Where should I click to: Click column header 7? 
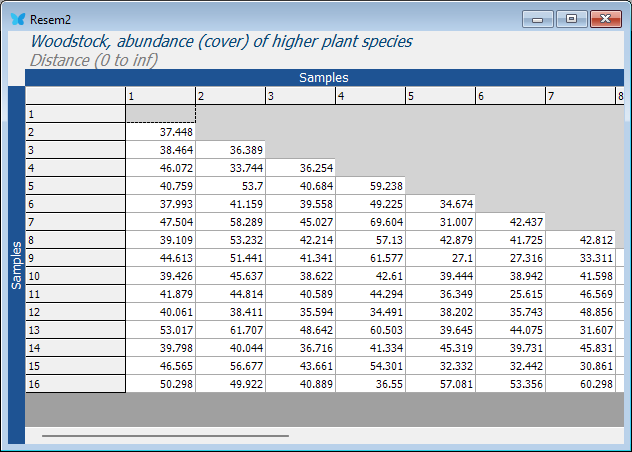coord(580,96)
